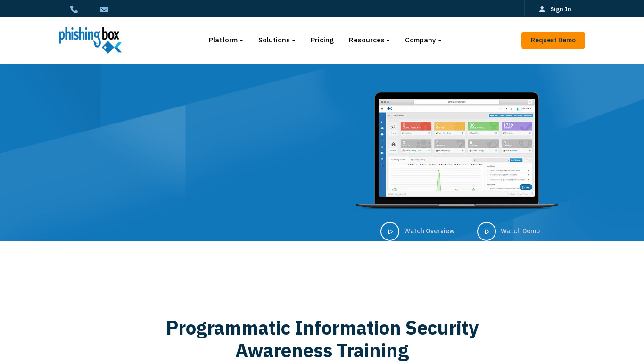Click the Request Demo button
The image size is (644, 362).
(553, 40)
